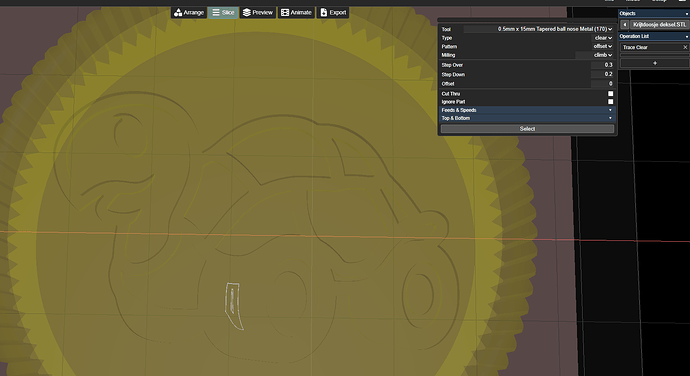Switch to the Arrange mode
Image resolution: width=690 pixels, height=376 pixels.
coord(189,12)
